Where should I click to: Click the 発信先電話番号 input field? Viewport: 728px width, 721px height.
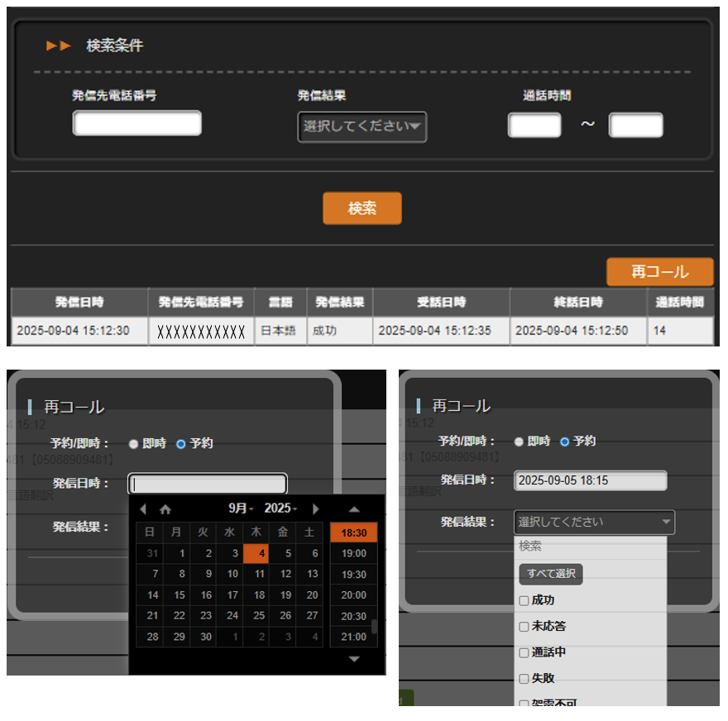[137, 123]
